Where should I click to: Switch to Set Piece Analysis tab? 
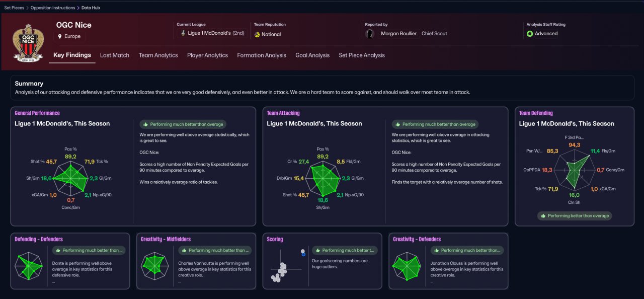point(362,55)
